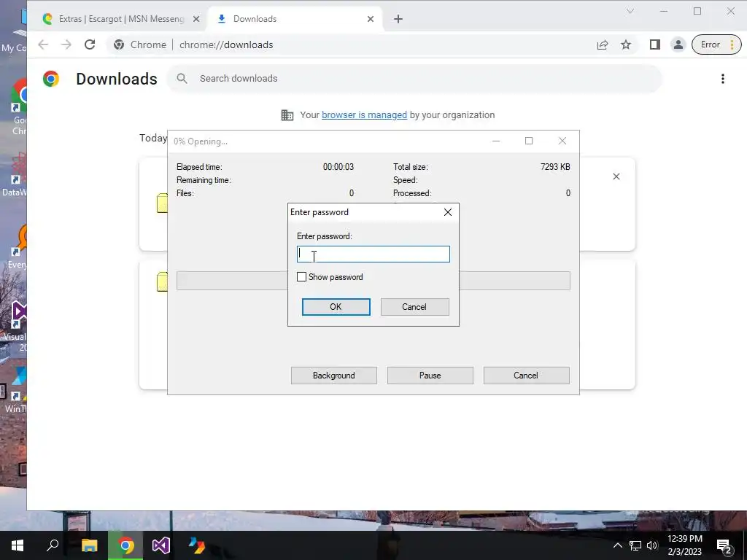Click the 0% Opening... window title
This screenshot has width=747, height=560.
tap(201, 141)
